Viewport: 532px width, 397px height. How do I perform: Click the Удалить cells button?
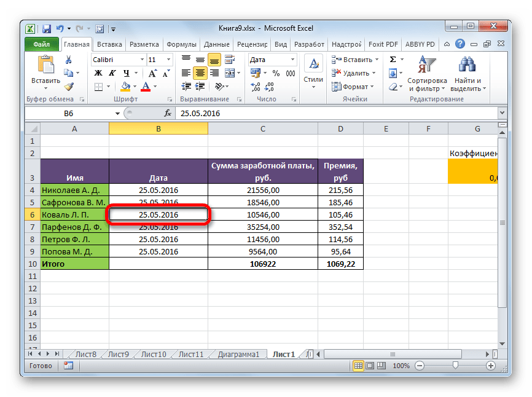(353, 73)
